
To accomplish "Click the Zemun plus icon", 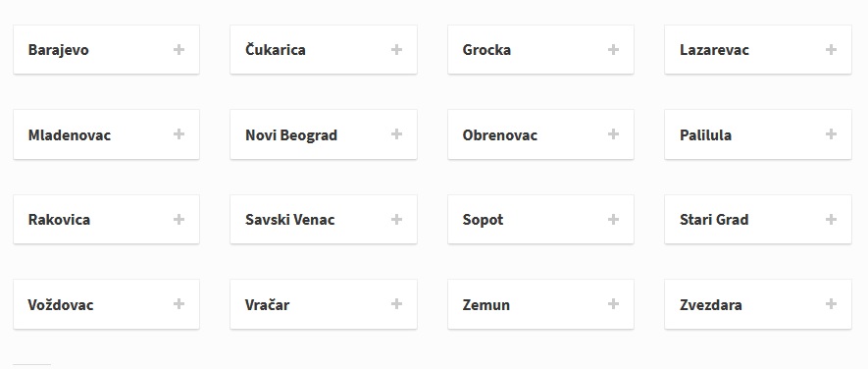I will (613, 303).
